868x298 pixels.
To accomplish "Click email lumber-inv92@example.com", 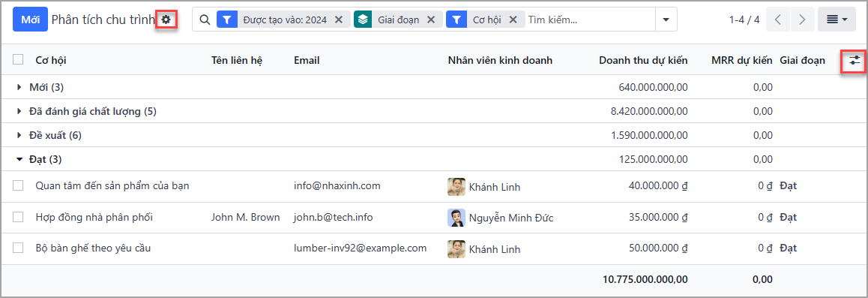I will click(x=361, y=248).
